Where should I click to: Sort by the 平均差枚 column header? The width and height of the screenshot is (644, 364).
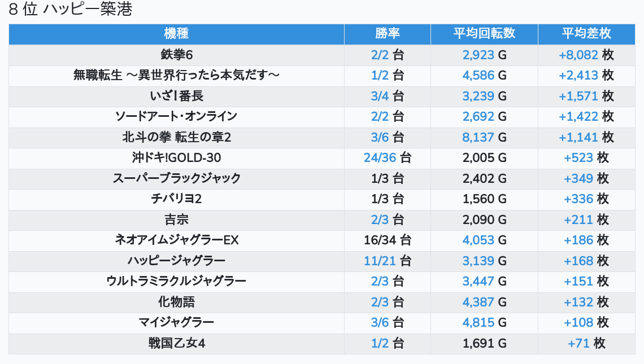click(x=586, y=34)
